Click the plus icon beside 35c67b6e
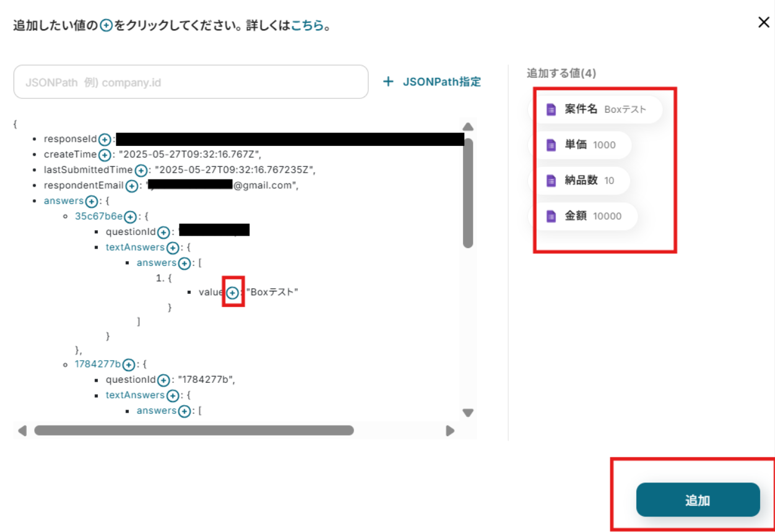 pyautogui.click(x=130, y=217)
